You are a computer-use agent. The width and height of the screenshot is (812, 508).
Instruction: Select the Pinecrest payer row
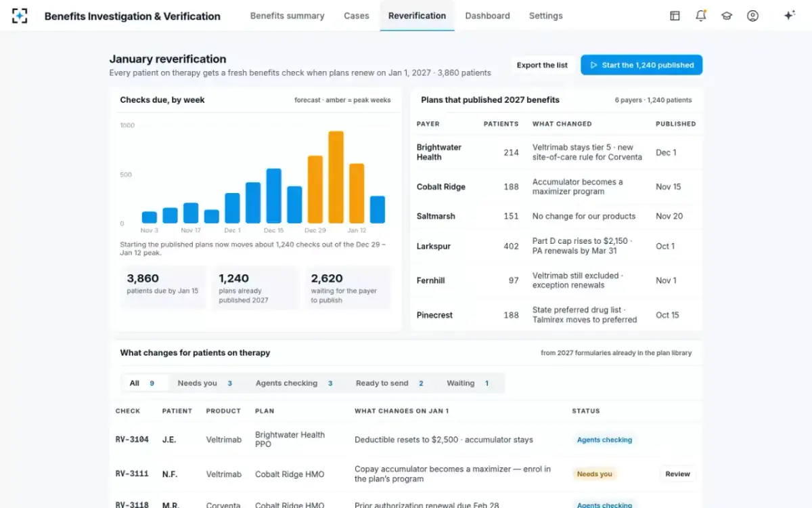(x=557, y=315)
